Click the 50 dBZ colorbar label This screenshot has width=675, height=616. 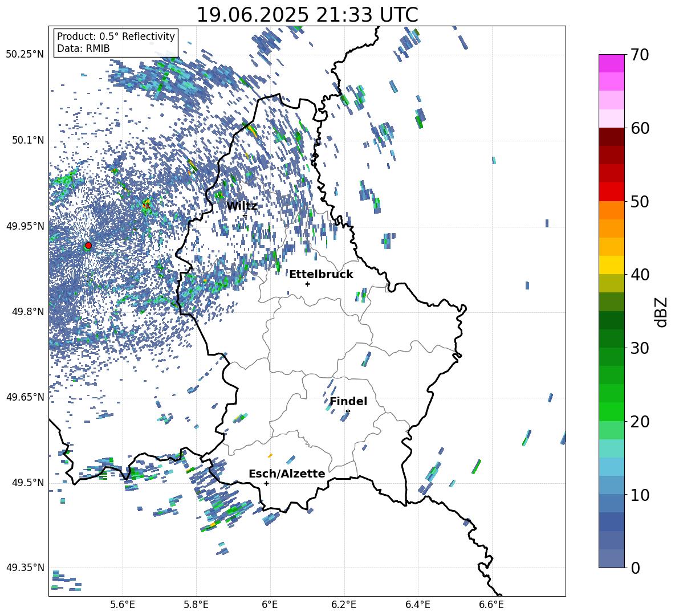tap(640, 201)
